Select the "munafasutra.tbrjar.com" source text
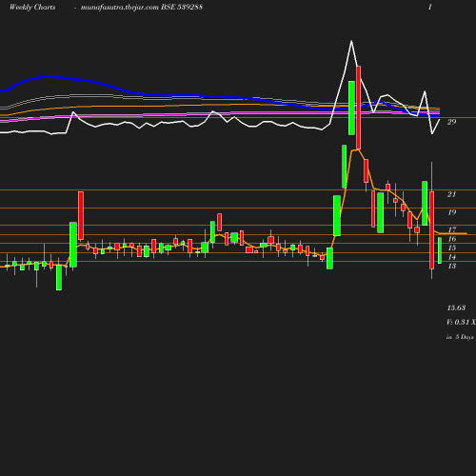The height and width of the screenshot is (476, 476). pyautogui.click(x=120, y=7)
